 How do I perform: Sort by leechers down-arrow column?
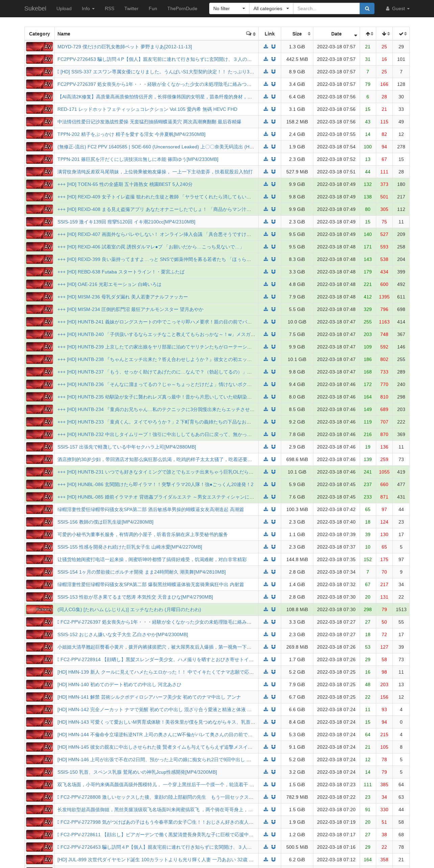point(384,34)
